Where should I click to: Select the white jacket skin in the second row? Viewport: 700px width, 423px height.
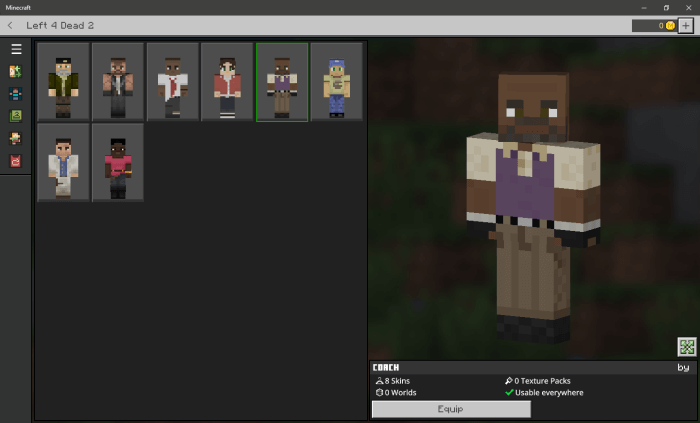tap(63, 162)
